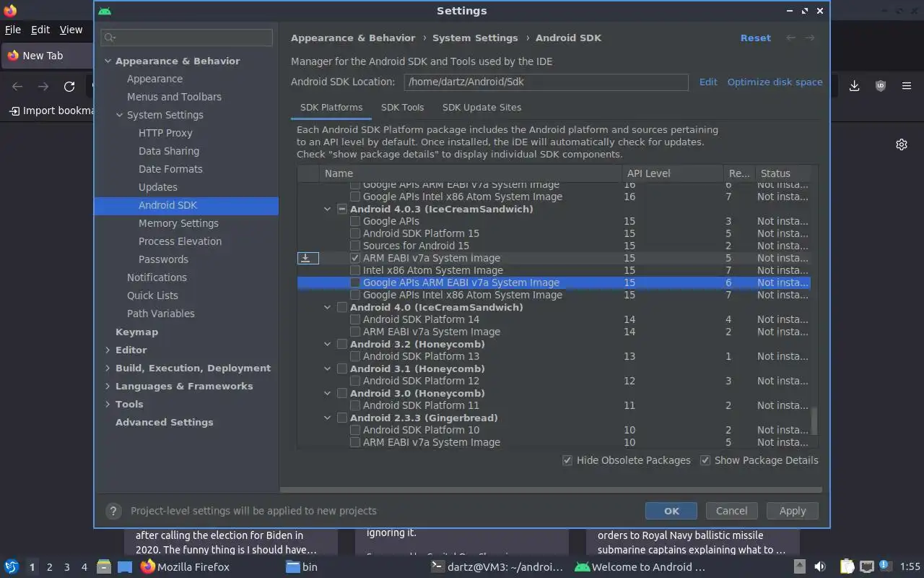Viewport: 924px width, 578px height.
Task: Expand the Editor settings section
Action: click(x=108, y=350)
